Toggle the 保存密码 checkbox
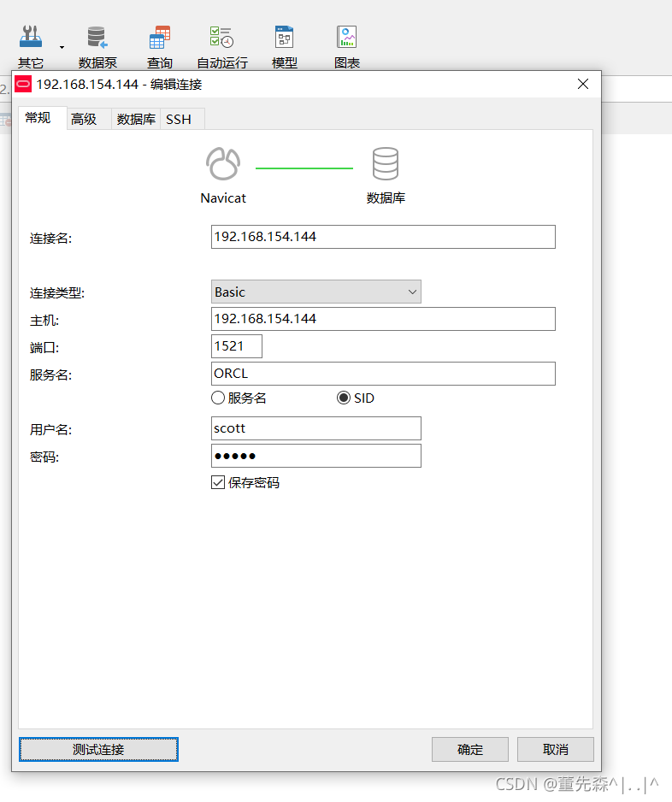672x802 pixels. tap(218, 482)
